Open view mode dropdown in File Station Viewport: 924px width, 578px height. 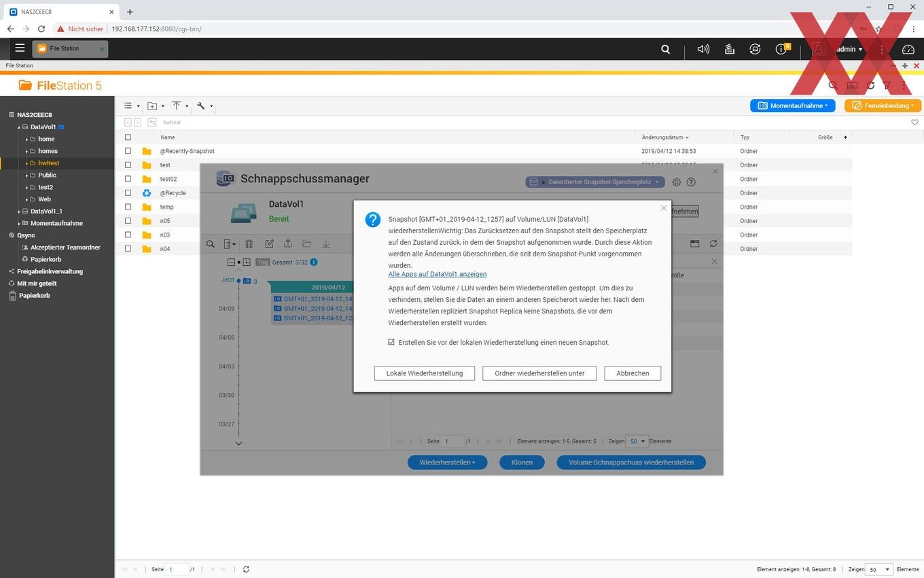click(132, 105)
